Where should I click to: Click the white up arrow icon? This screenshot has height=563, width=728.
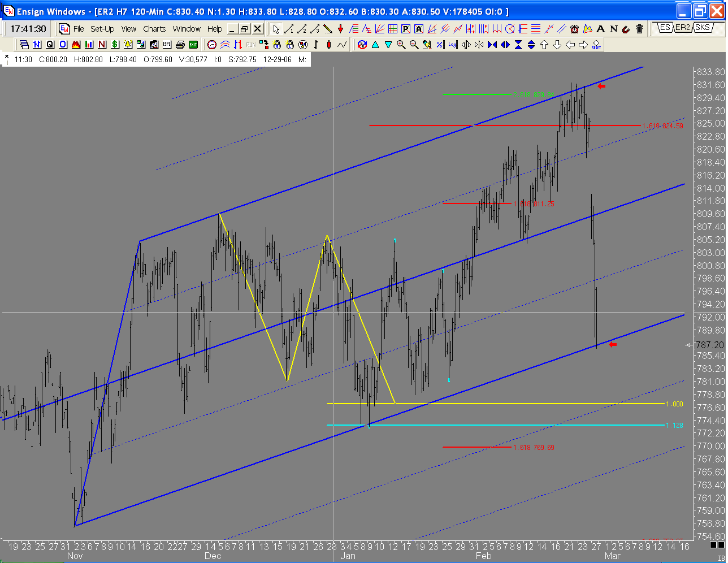[x=544, y=45]
